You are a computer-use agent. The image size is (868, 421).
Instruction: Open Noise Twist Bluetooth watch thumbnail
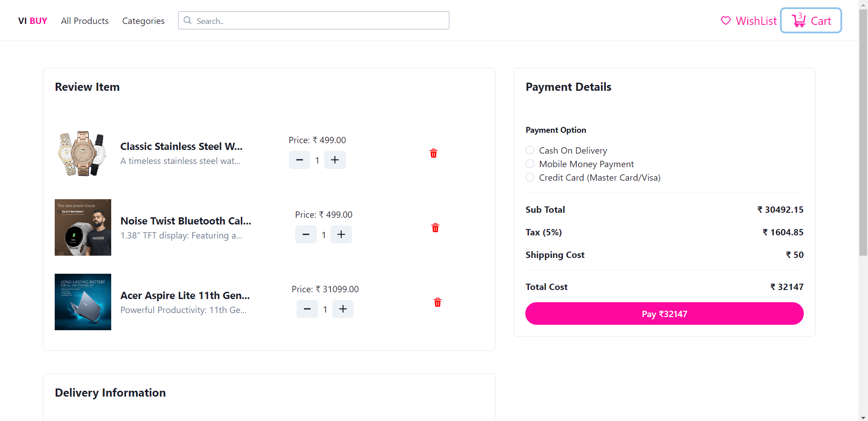[x=83, y=228]
